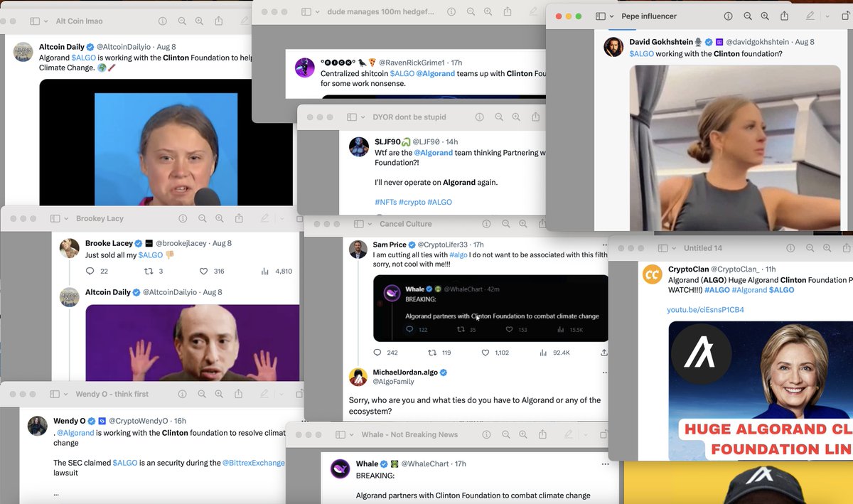Viewport: 853px width, 504px height.
Task: Zoom out in Brookey Lacy window
Action: coord(203,218)
